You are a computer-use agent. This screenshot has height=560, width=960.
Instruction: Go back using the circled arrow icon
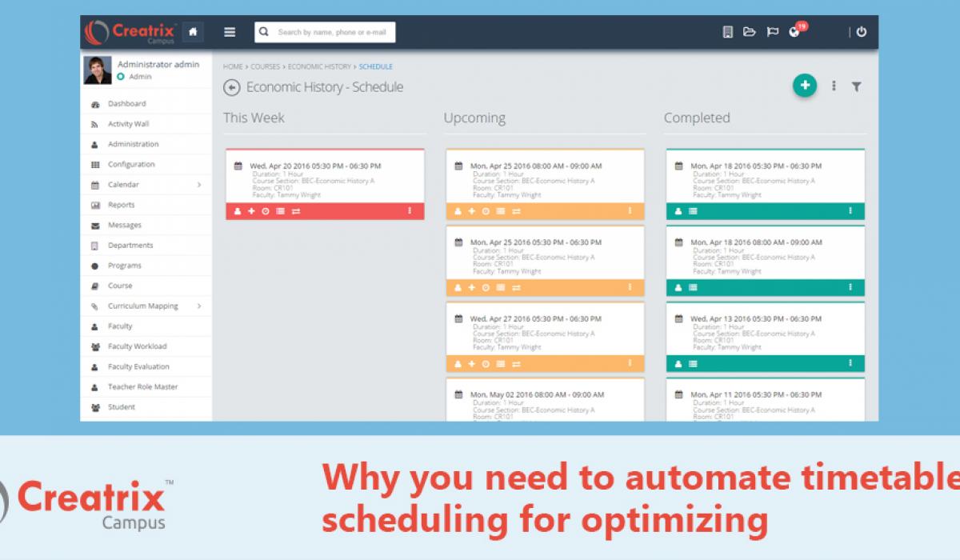(x=232, y=87)
